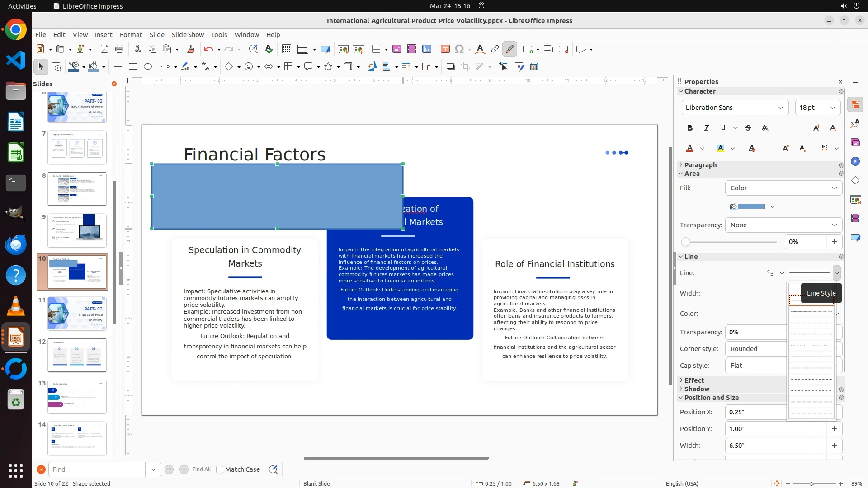868x488 pixels.
Task: Open the font size dropdown
Action: tap(832, 108)
